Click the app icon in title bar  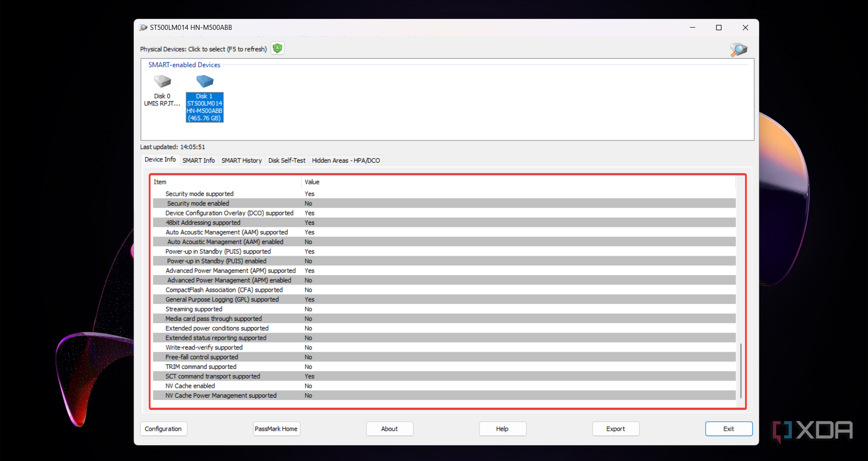click(143, 28)
